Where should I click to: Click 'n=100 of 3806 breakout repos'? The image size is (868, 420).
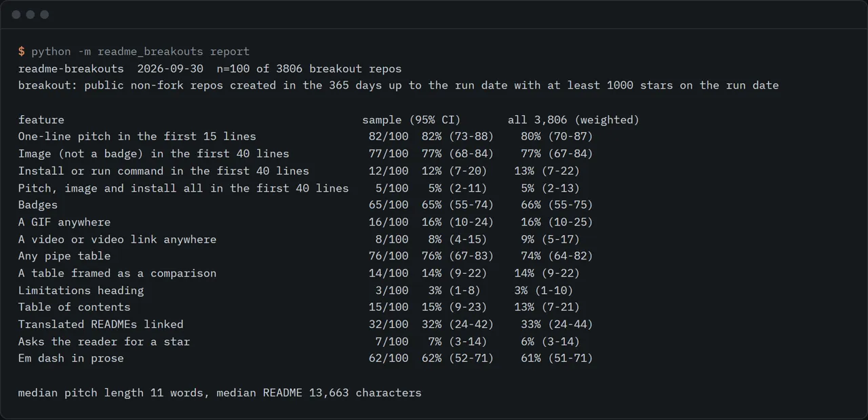coord(309,68)
